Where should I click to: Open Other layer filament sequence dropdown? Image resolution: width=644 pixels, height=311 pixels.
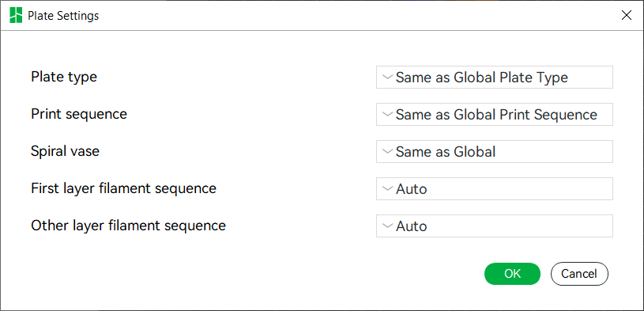point(495,226)
